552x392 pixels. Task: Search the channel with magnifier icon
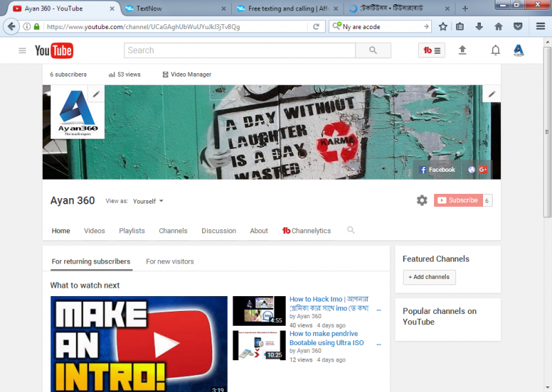click(351, 231)
